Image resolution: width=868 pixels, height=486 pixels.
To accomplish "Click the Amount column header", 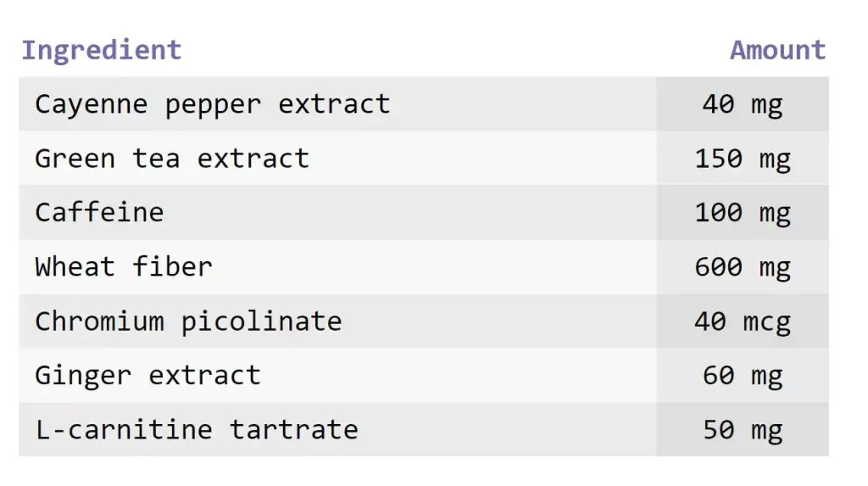I will coord(777,50).
